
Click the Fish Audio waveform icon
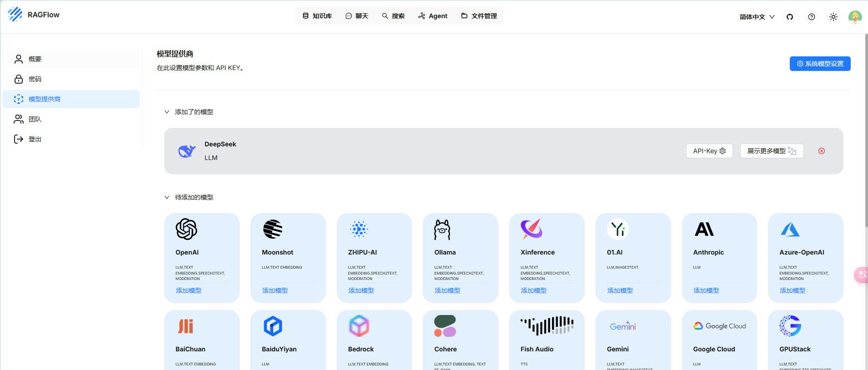coord(547,325)
